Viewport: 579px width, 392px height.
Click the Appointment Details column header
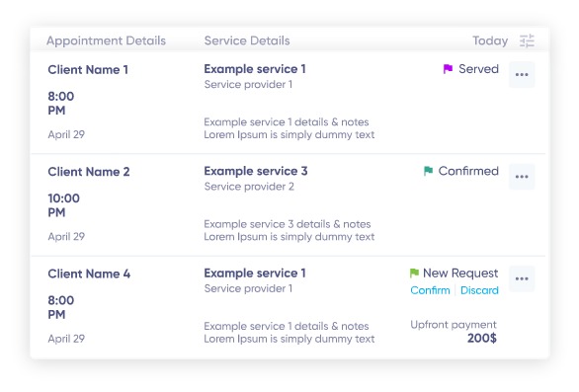click(106, 40)
